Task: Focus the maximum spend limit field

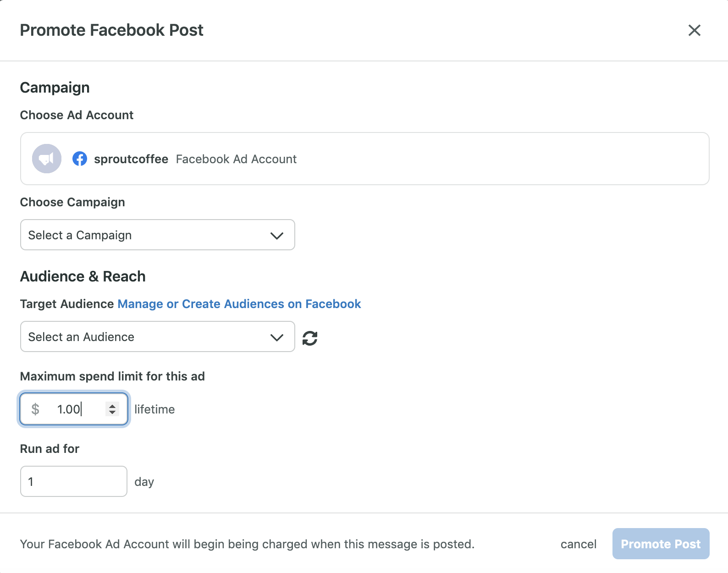Action: (74, 409)
